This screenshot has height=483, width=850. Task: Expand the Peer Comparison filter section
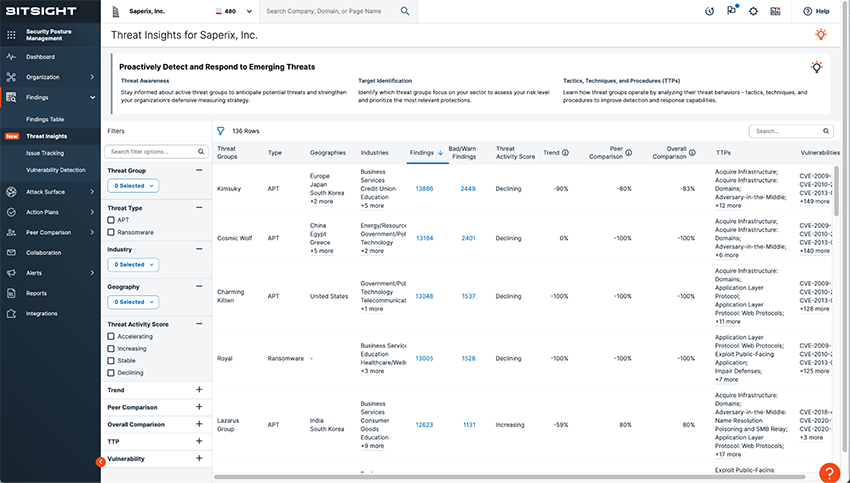[199, 407]
